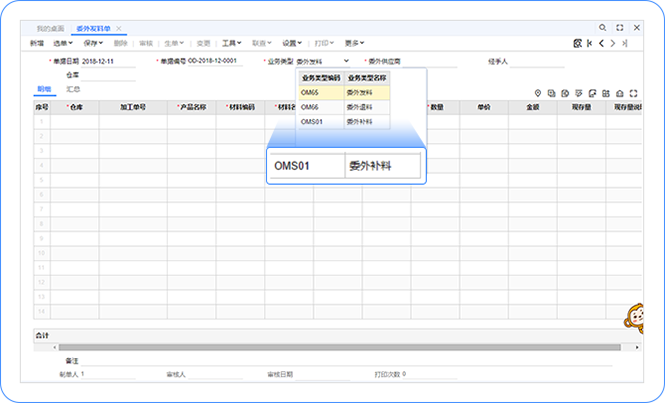This screenshot has height=403, width=665.
Task: Click the document query icon beside navigation arrows
Action: point(577,43)
